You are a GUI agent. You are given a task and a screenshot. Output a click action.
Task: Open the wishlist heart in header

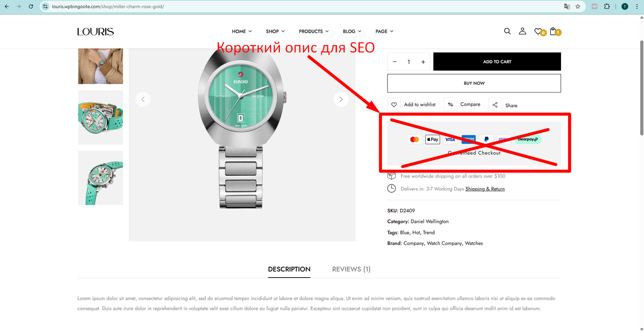538,31
